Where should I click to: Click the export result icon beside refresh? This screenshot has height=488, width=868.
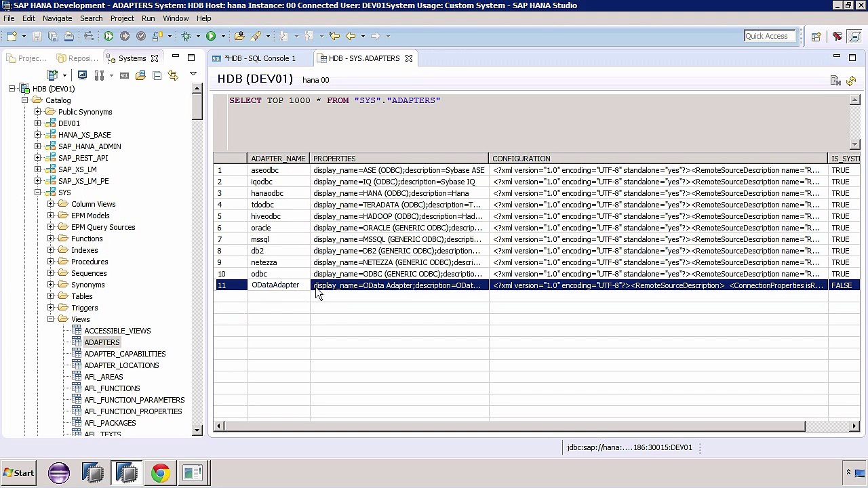coord(835,81)
